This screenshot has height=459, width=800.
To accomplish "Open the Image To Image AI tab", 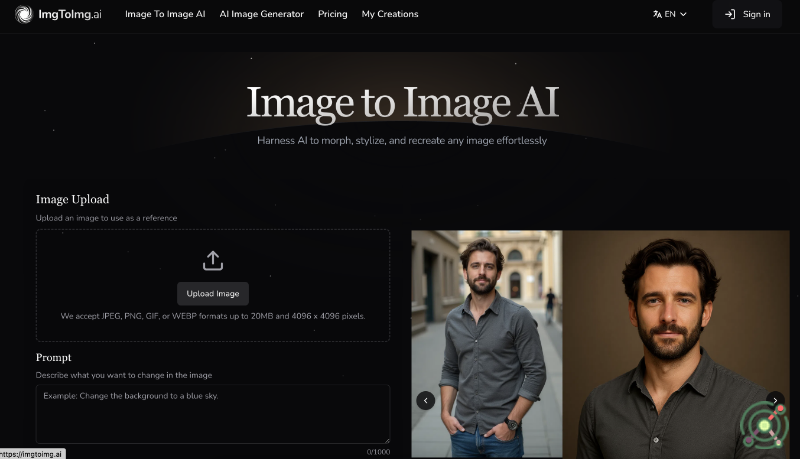I will coord(165,14).
